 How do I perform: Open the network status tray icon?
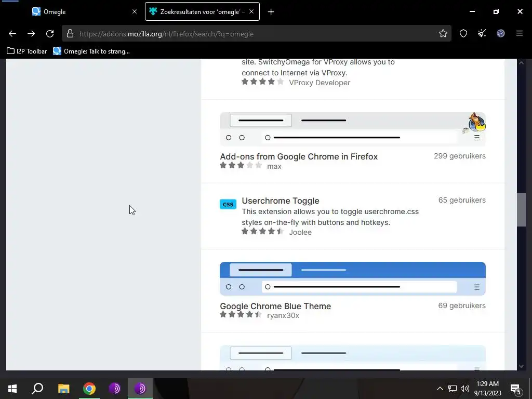tap(453, 389)
